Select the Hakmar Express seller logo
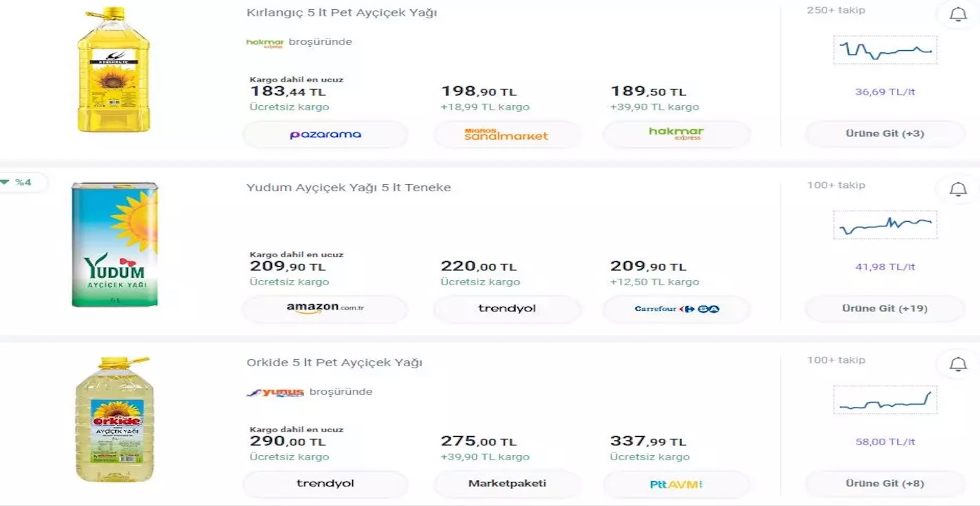This screenshot has height=506, width=980. click(676, 134)
